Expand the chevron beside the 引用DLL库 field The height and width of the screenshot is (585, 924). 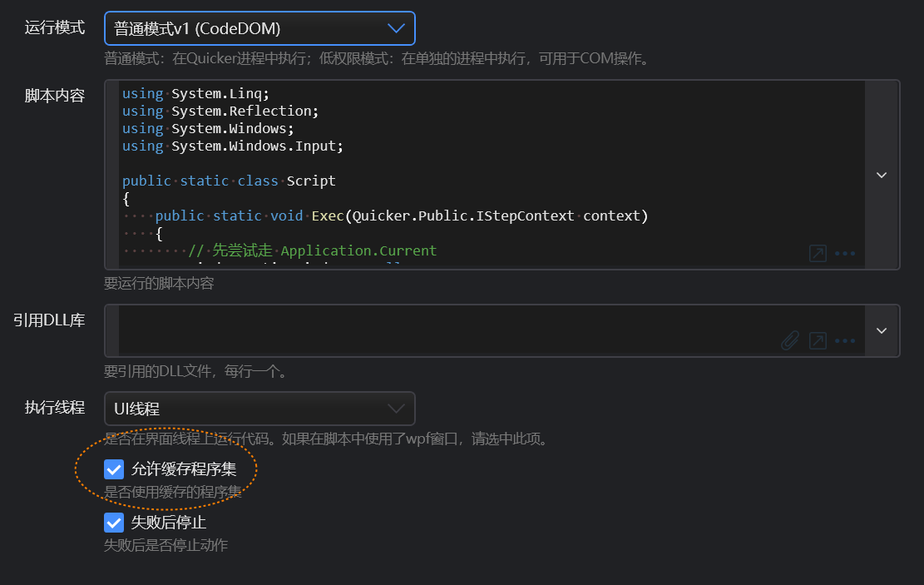click(x=882, y=330)
